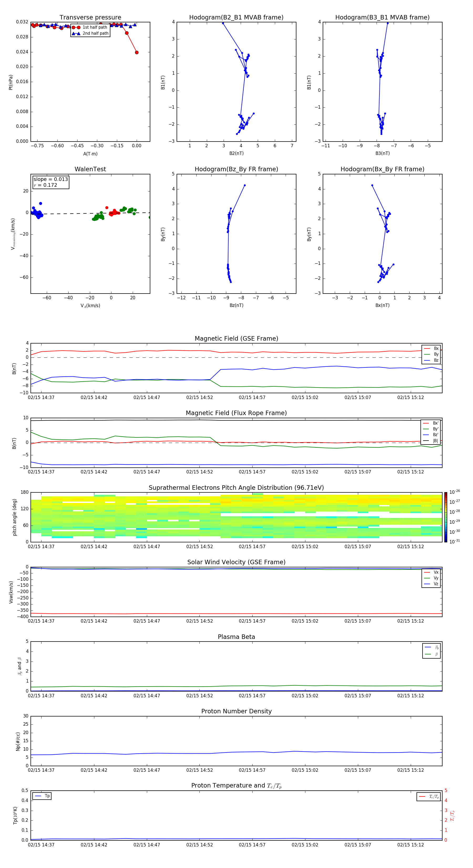The height and width of the screenshot is (868, 473).
Task: Click the 'Hodogram(Bx_By FR frame)' title
Action: [x=382, y=169]
